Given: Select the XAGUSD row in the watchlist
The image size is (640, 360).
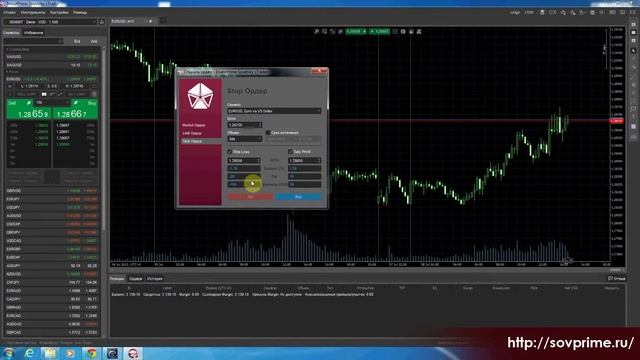Looking at the screenshot, I should 51,65.
